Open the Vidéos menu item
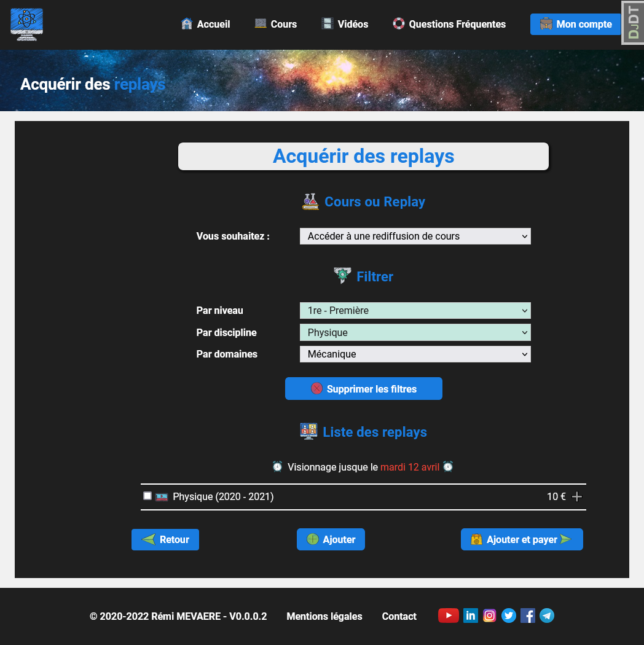Screen dimensions: 644x645 tap(345, 25)
